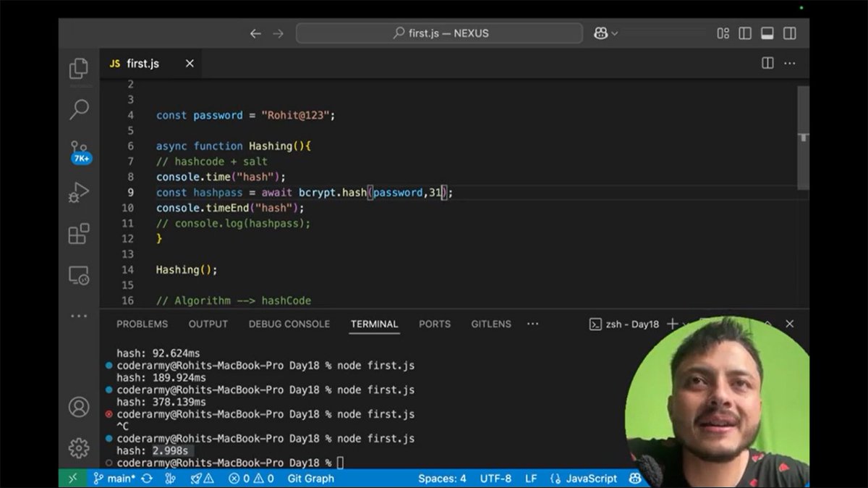
Task: Open errors and warnings count
Action: click(251, 479)
